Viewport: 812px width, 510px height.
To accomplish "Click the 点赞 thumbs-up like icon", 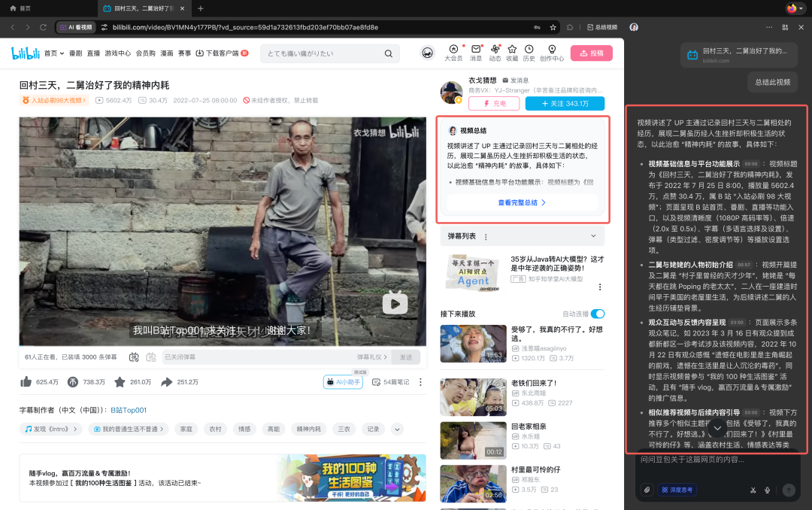I will [x=26, y=381].
